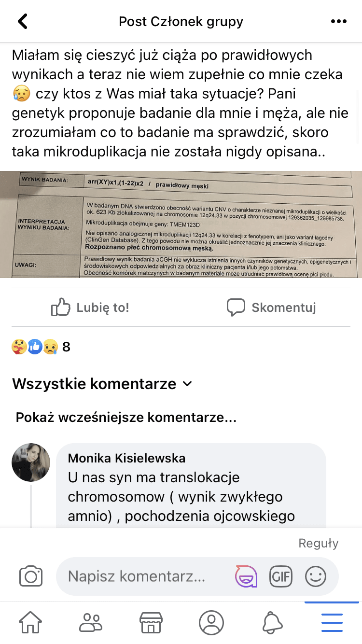Go back using the back arrow
Image resolution: width=362 pixels, height=644 pixels.
click(x=22, y=21)
